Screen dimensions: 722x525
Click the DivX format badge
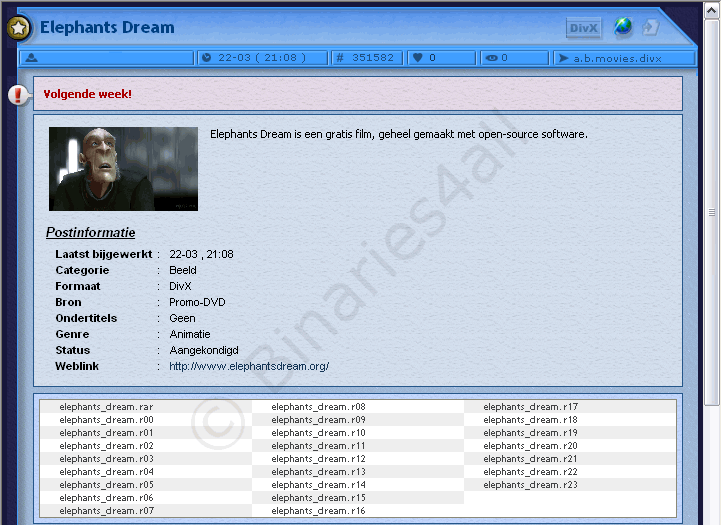click(x=583, y=28)
